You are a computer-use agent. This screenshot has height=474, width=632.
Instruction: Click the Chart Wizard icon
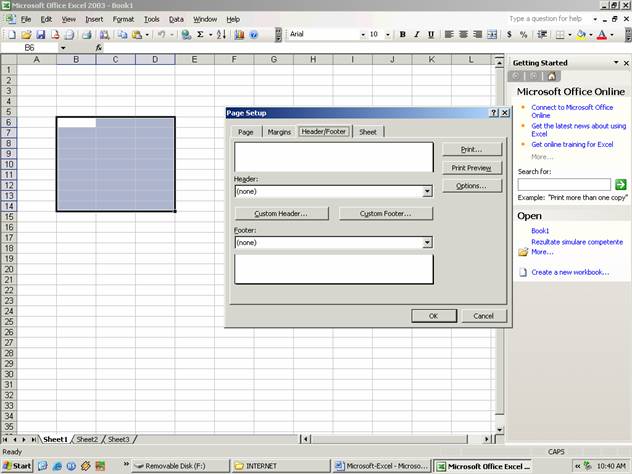click(x=239, y=35)
